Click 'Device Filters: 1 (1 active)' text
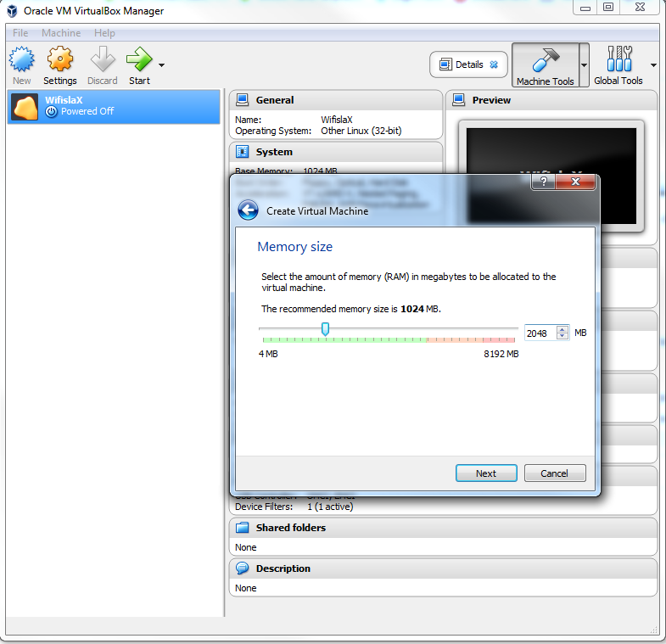This screenshot has width=666, height=644. coord(294,507)
